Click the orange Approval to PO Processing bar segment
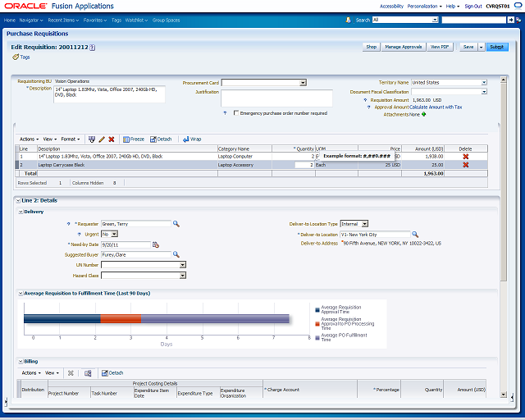This screenshot has width=525, height=420. coord(121,318)
